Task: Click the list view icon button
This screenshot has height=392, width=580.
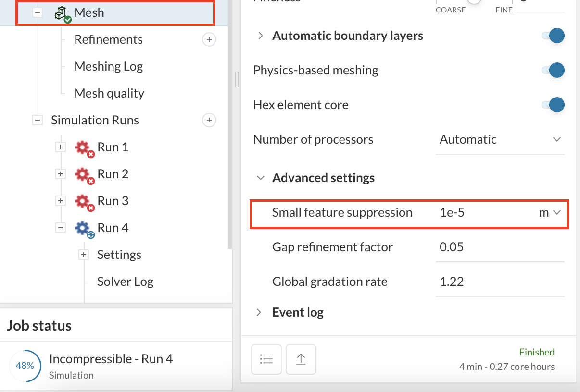Action: click(x=266, y=359)
